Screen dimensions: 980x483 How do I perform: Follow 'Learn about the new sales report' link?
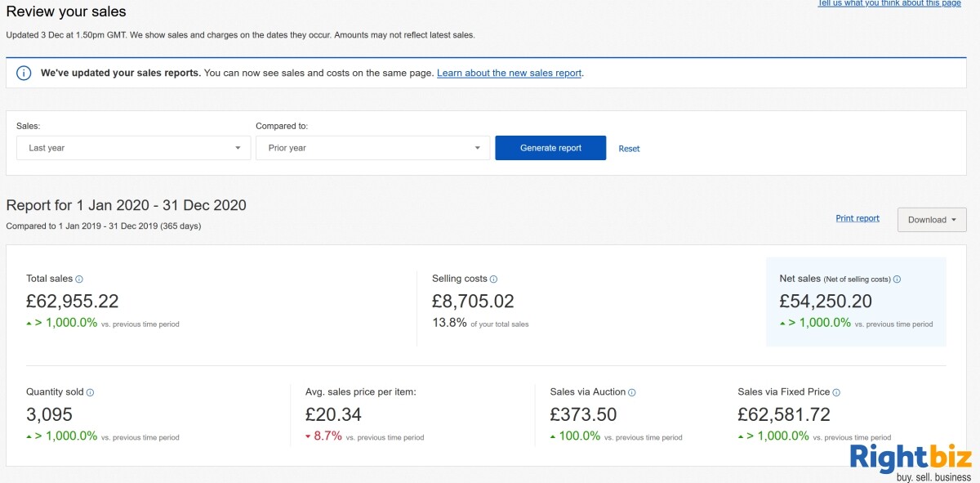click(x=510, y=73)
